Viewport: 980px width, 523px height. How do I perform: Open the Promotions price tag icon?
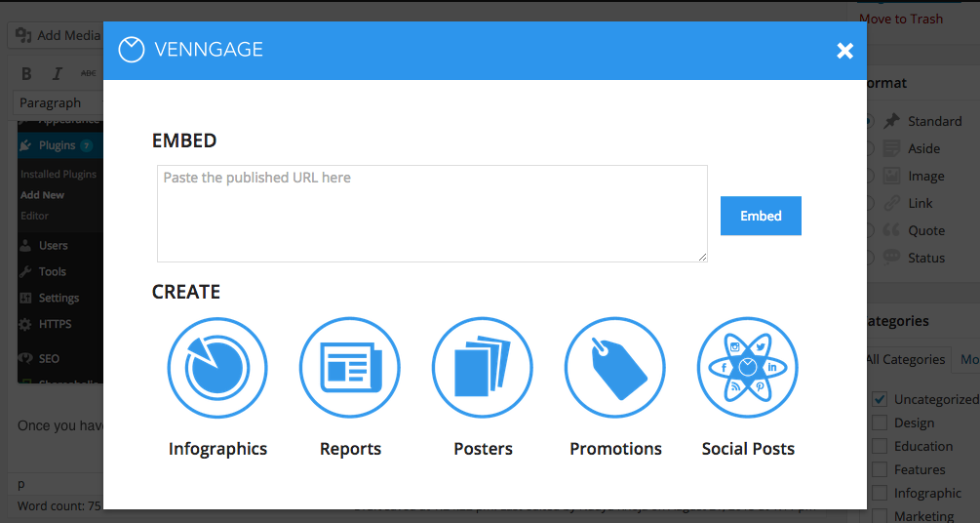615,368
